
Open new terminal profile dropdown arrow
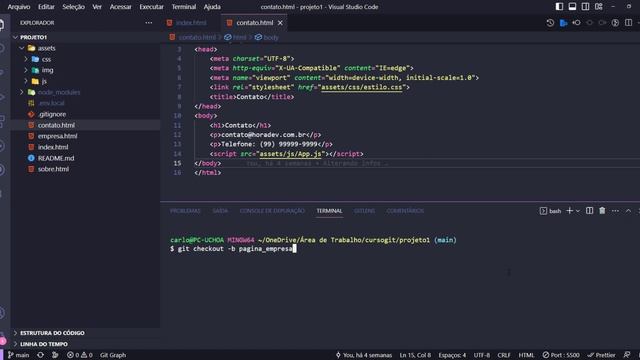tap(578, 211)
